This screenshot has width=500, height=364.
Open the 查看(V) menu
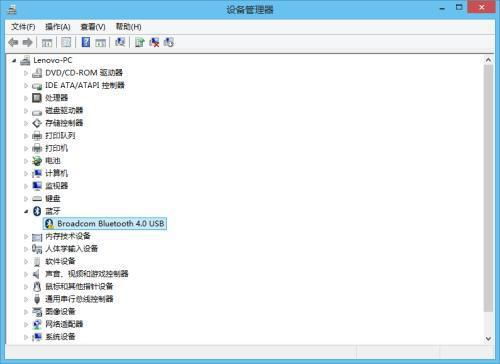[93, 27]
